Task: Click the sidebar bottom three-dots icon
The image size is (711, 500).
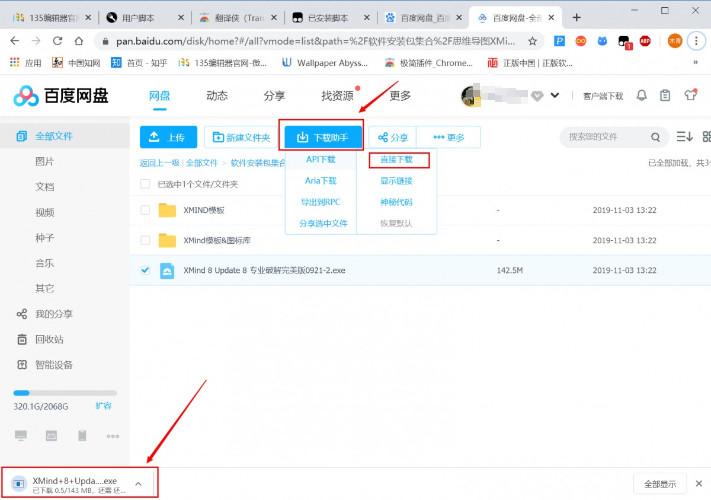Action: 112,436
